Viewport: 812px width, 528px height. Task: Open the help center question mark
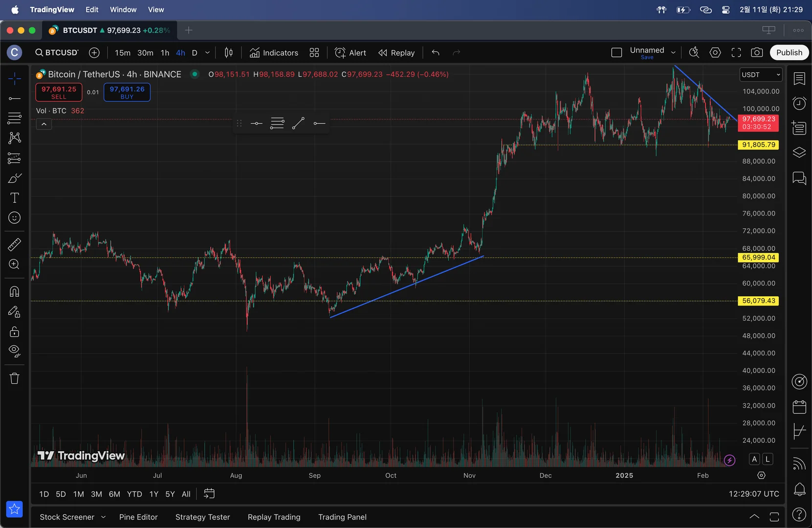799,514
